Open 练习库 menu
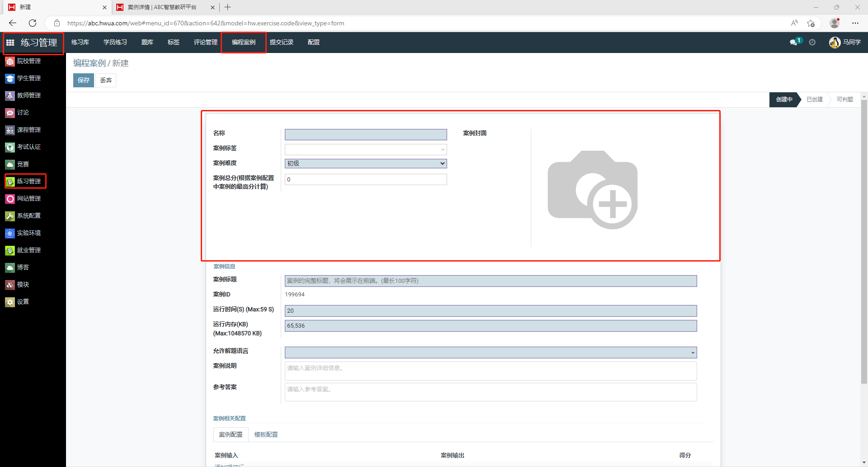The width and height of the screenshot is (868, 467). coord(80,42)
